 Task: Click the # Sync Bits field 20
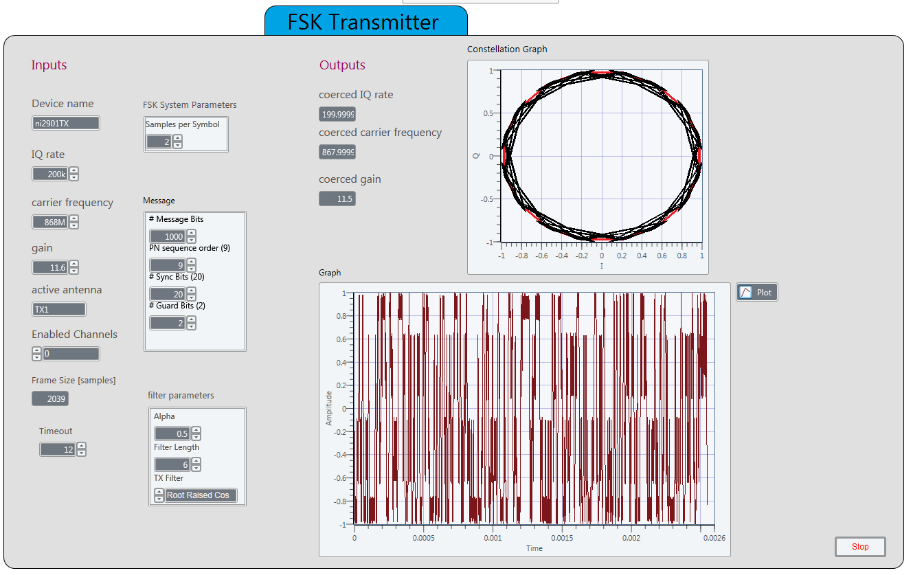tap(167, 294)
